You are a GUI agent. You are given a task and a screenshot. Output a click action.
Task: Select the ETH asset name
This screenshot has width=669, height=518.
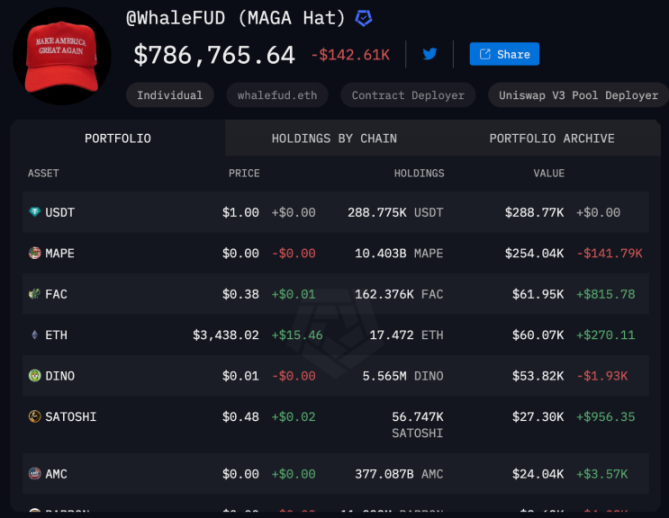[x=56, y=335]
